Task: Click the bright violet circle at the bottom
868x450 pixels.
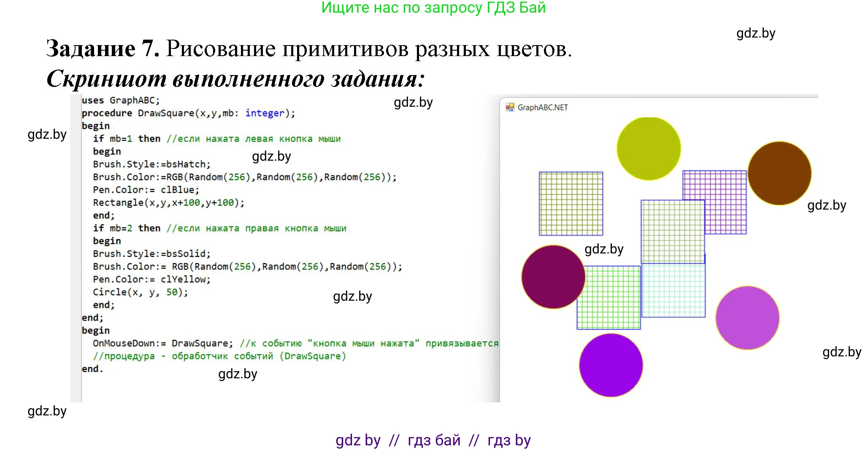Action: click(611, 365)
